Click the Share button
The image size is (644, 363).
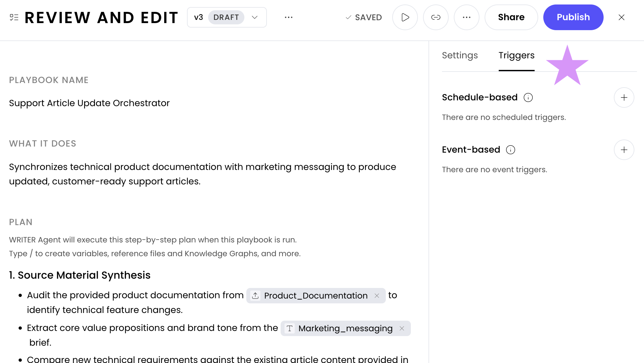[511, 17]
